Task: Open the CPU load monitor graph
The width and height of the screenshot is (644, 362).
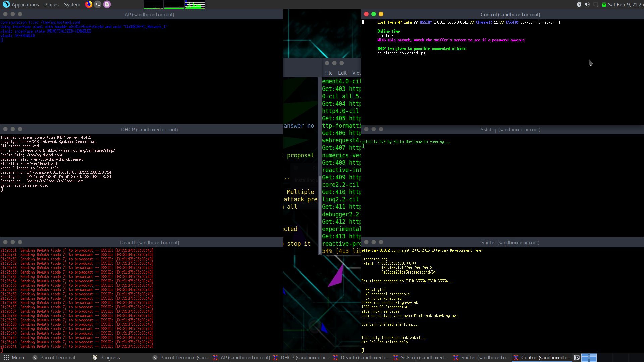Action: point(153,4)
